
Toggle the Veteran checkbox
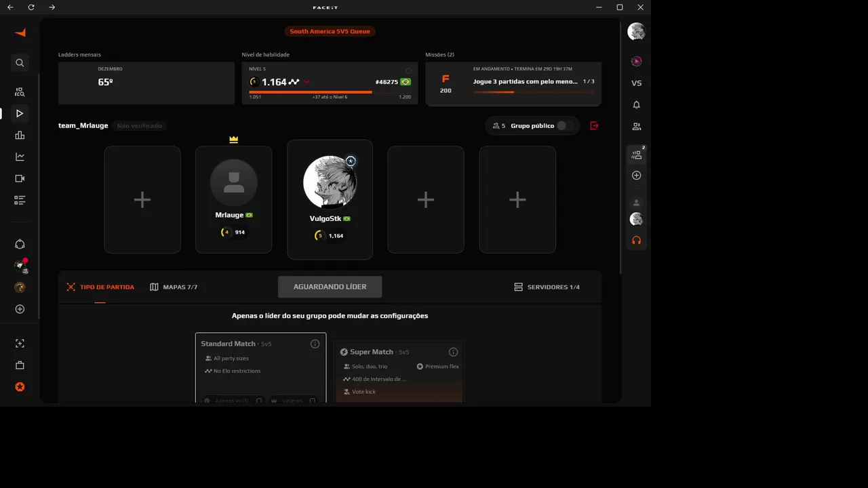point(312,401)
